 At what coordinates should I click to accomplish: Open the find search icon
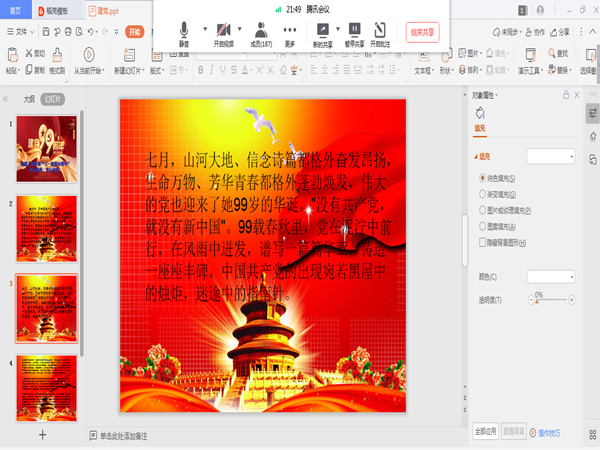(x=552, y=53)
